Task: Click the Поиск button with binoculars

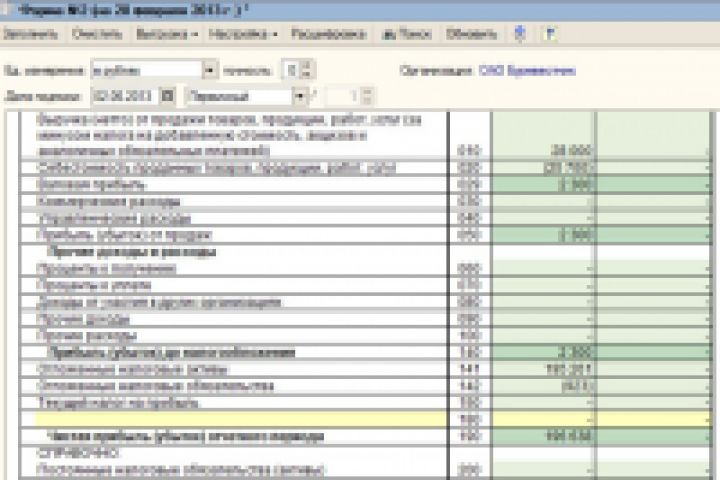Action: [x=406, y=34]
